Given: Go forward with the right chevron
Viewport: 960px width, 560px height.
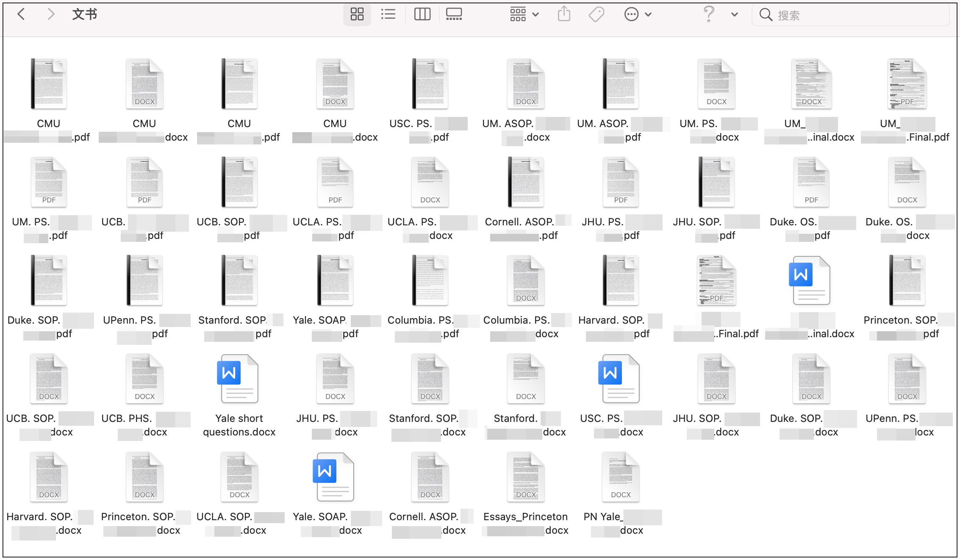Looking at the screenshot, I should 51,14.
